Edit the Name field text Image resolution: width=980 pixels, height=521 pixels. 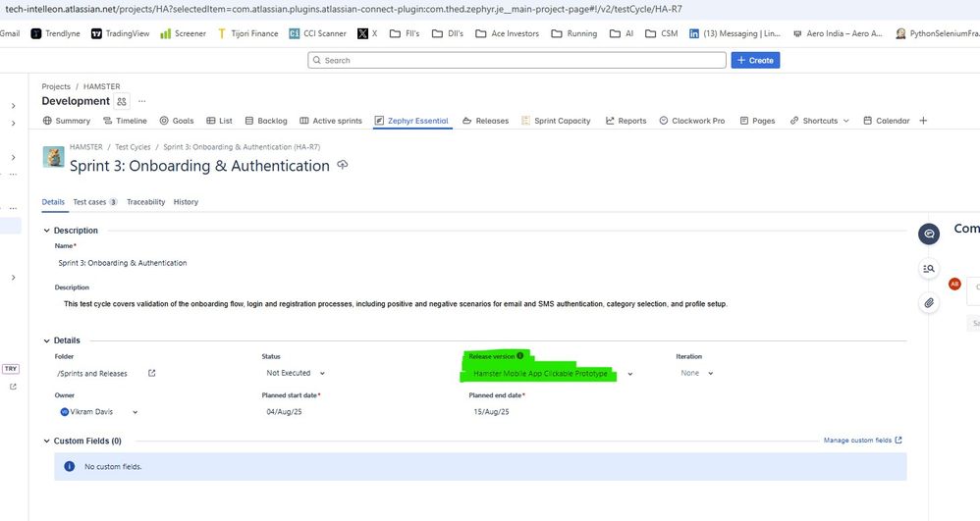(123, 263)
